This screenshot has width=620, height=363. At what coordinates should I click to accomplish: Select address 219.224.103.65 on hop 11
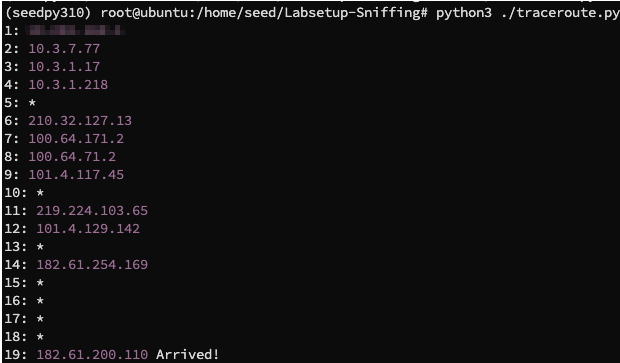point(92,211)
